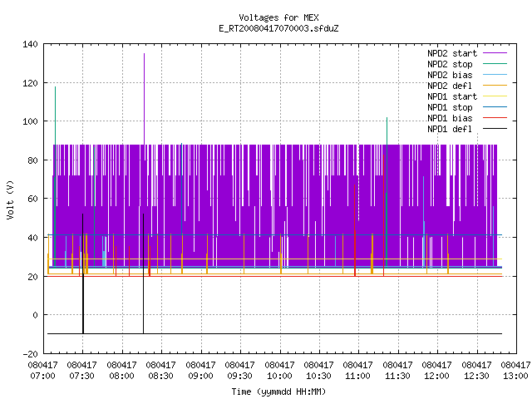Click the yellow NPD1 start legend line sample

tap(495, 96)
